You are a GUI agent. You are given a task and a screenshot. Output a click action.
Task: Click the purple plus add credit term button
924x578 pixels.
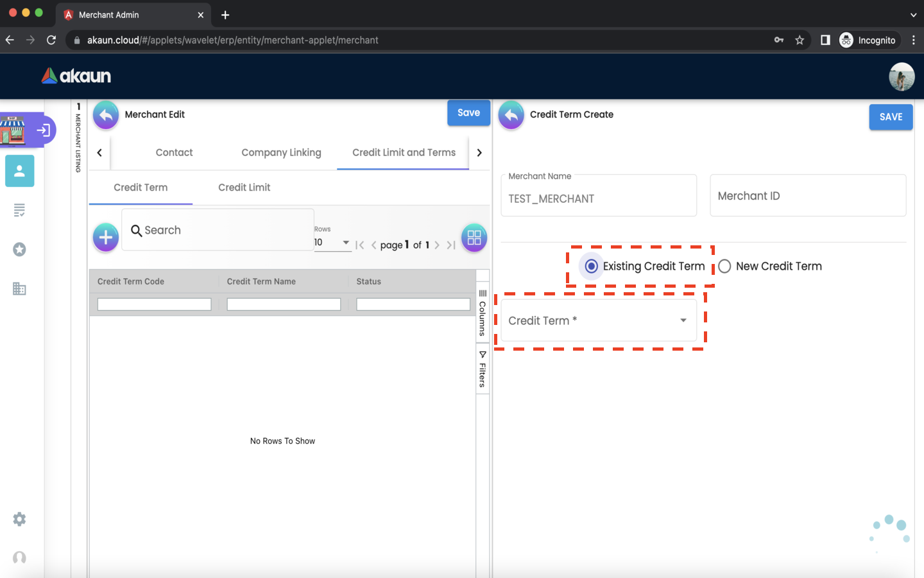tap(106, 238)
